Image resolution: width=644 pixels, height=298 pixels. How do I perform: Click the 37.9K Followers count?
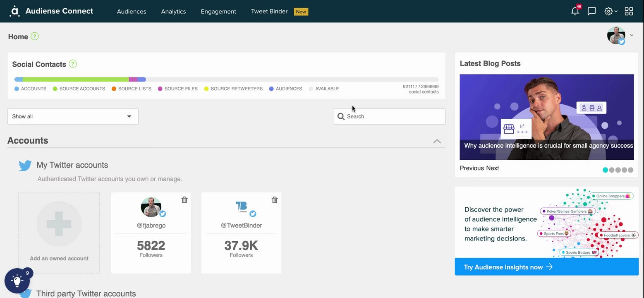(x=241, y=248)
